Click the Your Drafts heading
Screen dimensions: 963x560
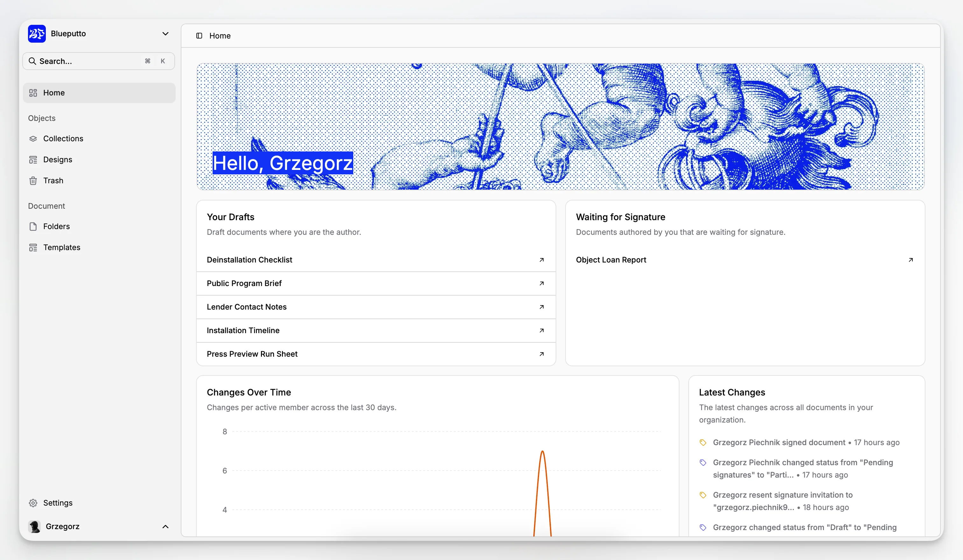point(230,217)
